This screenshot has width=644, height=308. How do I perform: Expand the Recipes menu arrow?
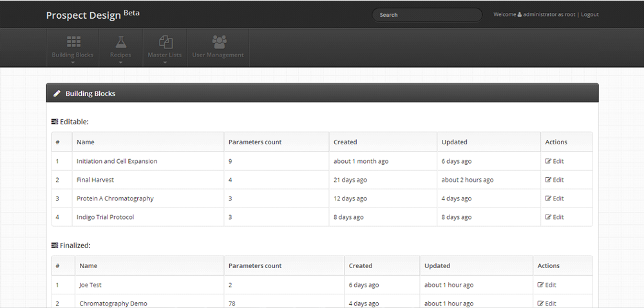pos(121,63)
